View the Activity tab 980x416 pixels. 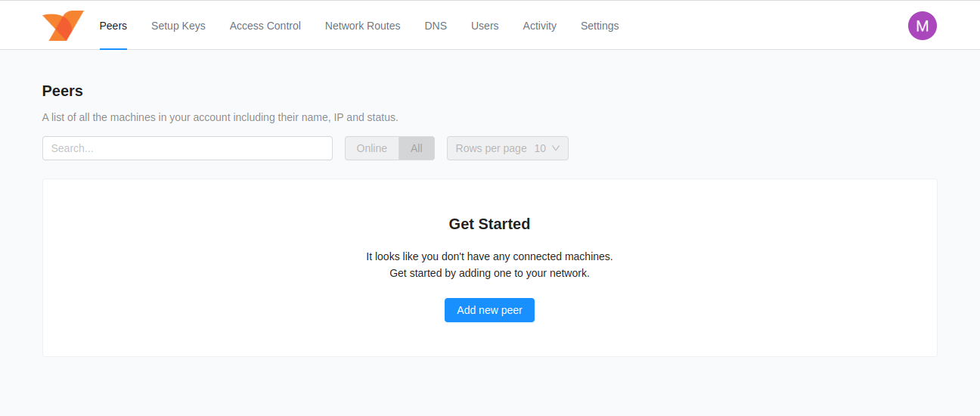coord(539,26)
